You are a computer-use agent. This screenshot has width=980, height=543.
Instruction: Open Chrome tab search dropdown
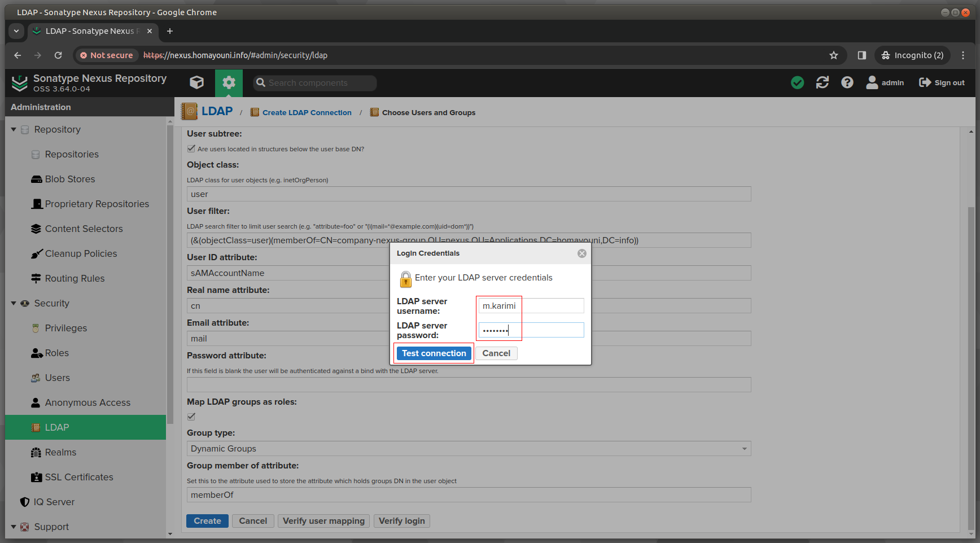pos(16,31)
